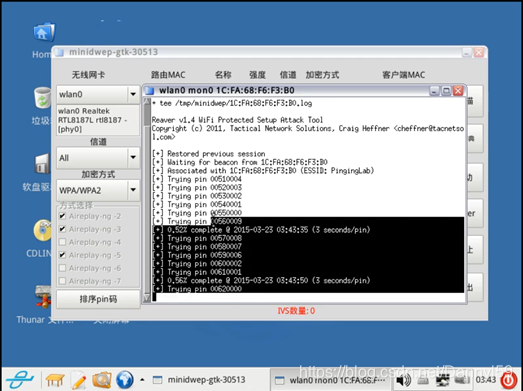The width and height of the screenshot is (523, 391).
Task: Click the terminal vertical scrollbar thumb
Action: (147, 116)
